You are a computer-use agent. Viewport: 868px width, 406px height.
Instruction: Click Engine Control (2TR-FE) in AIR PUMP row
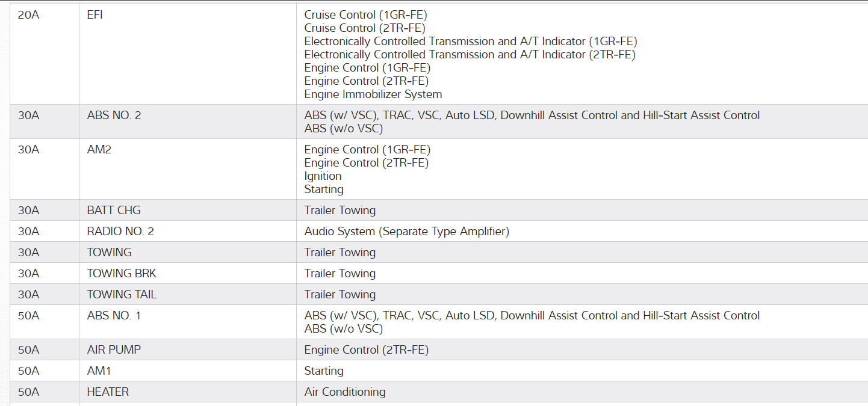pos(366,349)
